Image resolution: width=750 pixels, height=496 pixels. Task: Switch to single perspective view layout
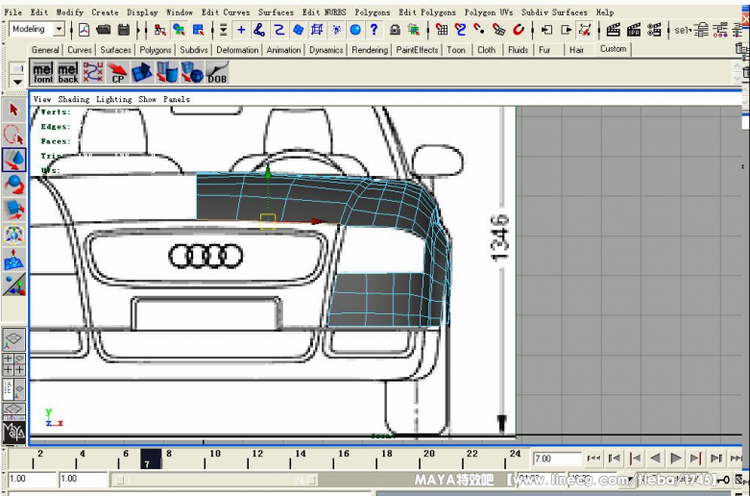14,340
